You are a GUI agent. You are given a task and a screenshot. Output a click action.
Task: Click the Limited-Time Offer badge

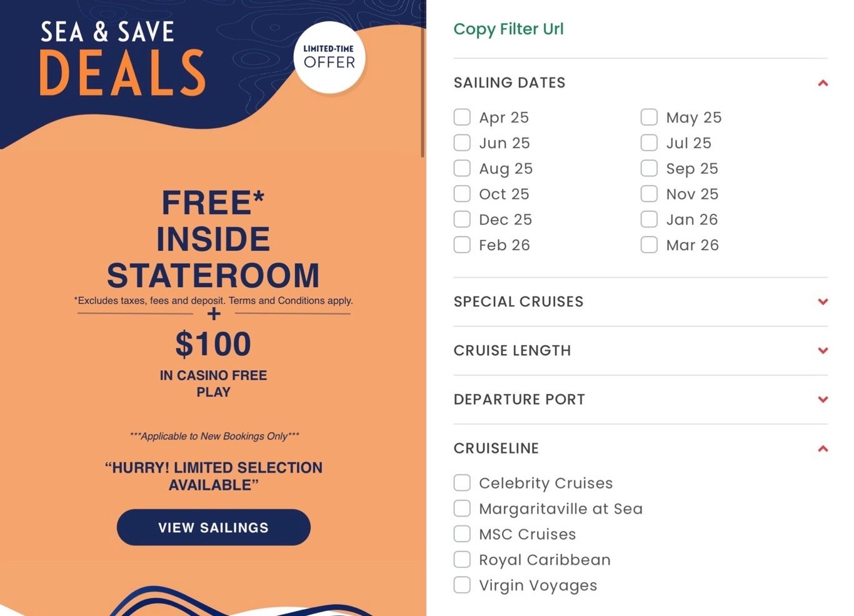coord(329,58)
